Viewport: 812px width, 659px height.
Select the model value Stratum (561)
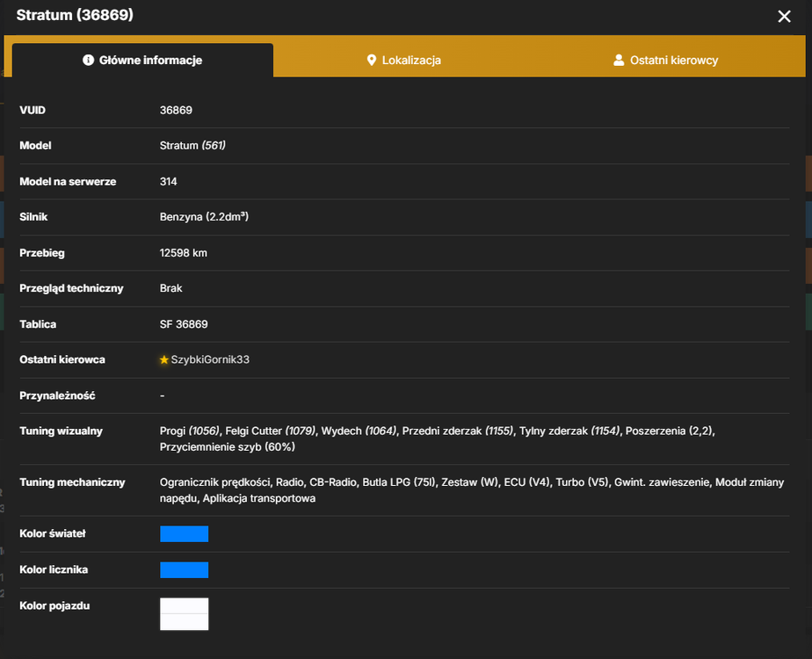coord(192,146)
